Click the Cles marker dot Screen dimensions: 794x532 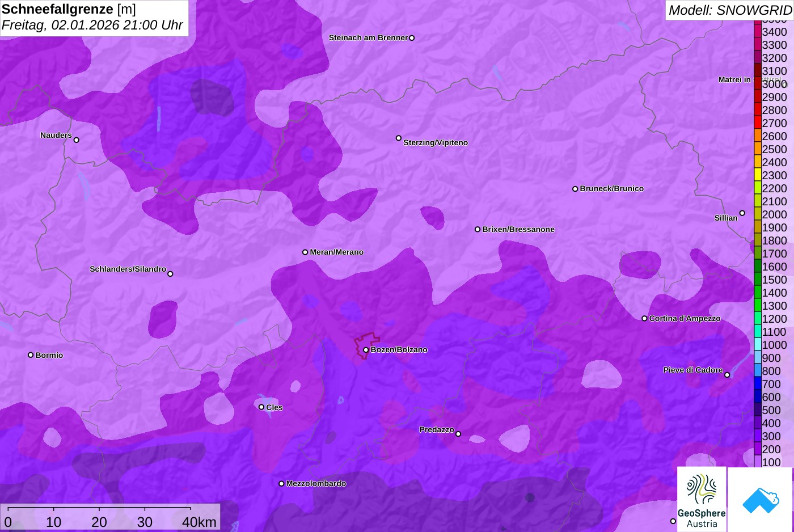click(261, 407)
